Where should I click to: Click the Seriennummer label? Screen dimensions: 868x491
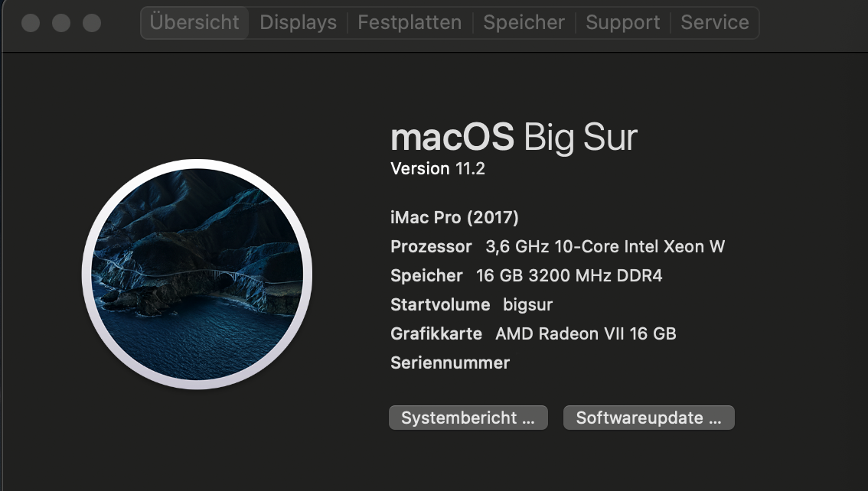450,363
